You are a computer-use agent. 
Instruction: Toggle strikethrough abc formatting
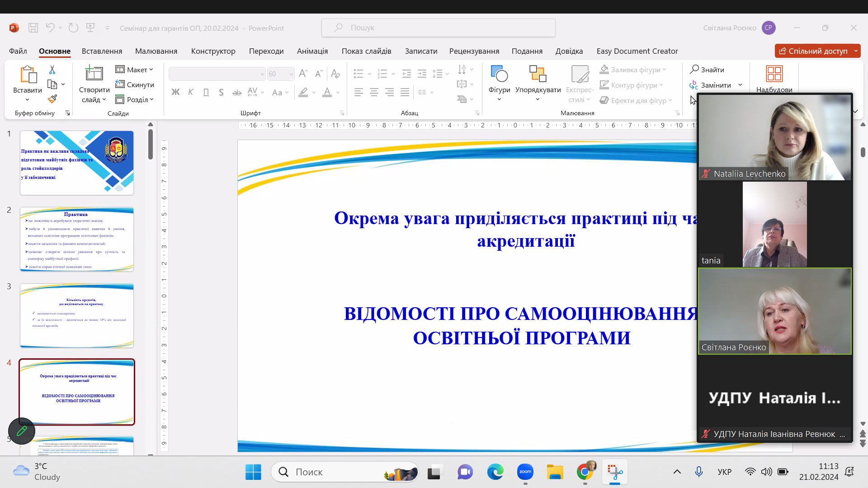[237, 92]
